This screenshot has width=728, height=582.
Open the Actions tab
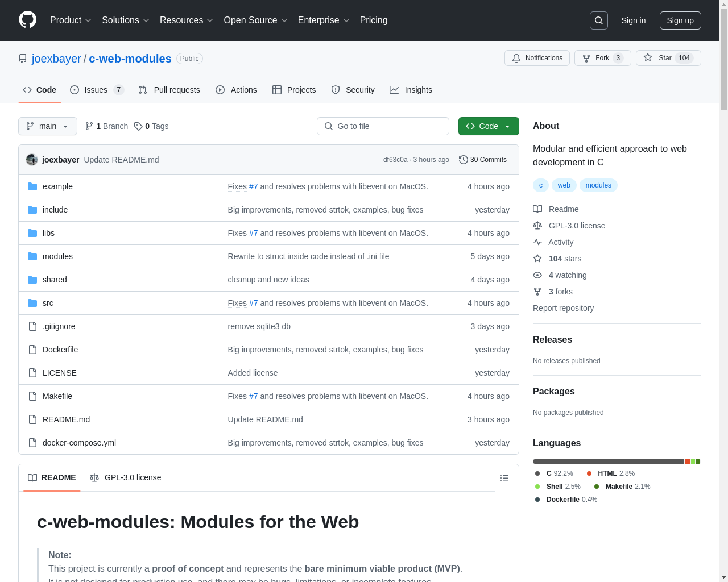click(236, 90)
